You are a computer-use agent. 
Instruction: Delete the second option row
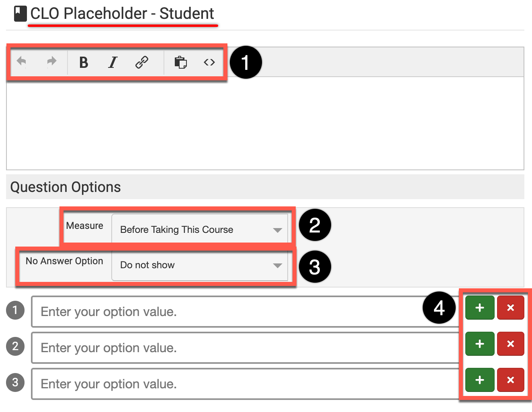click(510, 344)
